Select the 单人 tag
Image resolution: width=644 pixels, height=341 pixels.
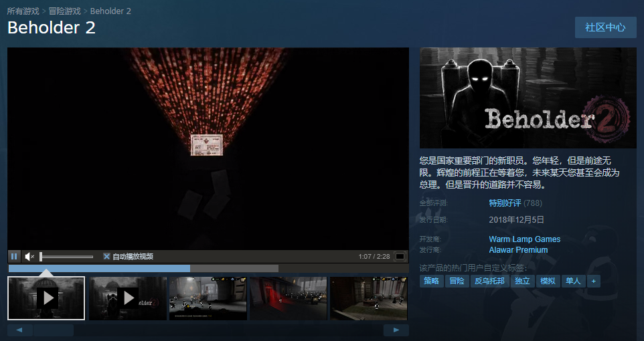click(573, 281)
